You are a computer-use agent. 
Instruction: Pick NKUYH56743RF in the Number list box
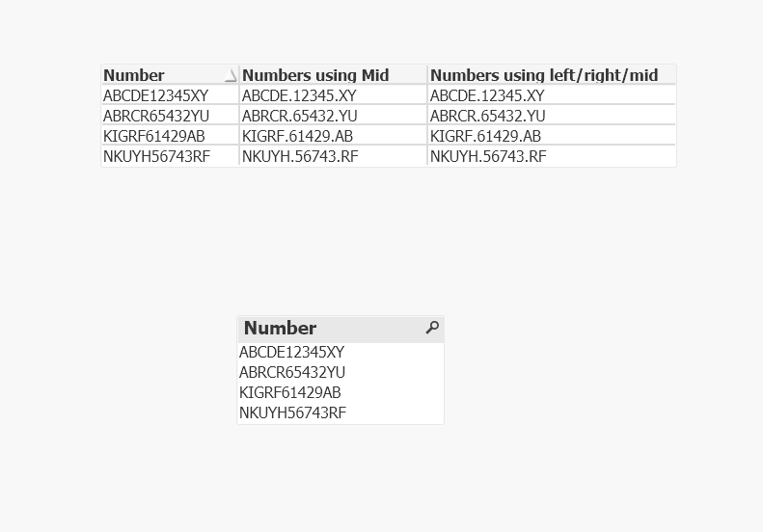click(292, 412)
